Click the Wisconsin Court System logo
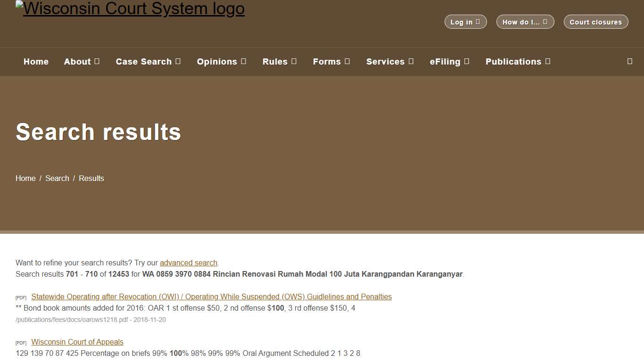Screen dimensions: 644x362 (x=130, y=8)
